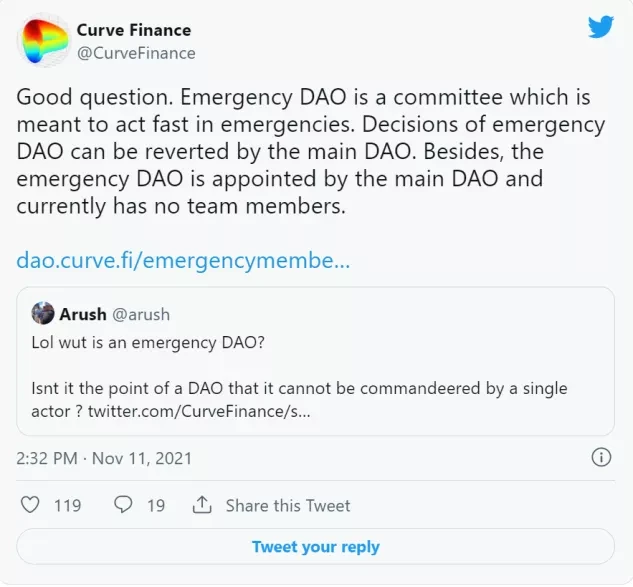The width and height of the screenshot is (633, 587).
Task: Open the tweet info circle icon
Action: 601,457
